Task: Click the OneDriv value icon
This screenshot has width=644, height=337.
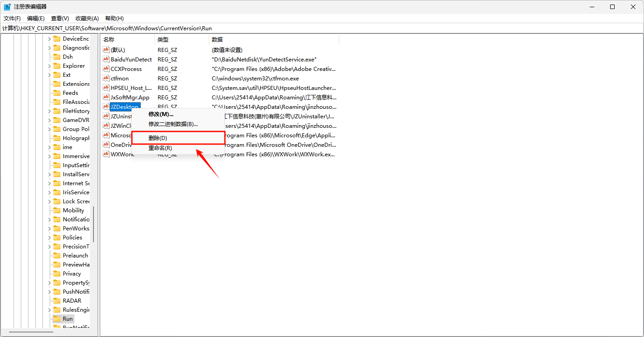Action: point(106,145)
